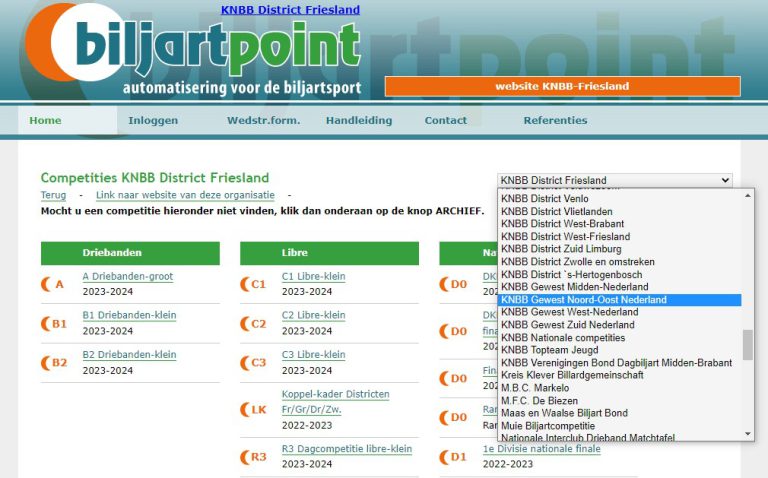Select KNBB District Venlo from list
Screen dimensions: 768x478
[619, 199]
